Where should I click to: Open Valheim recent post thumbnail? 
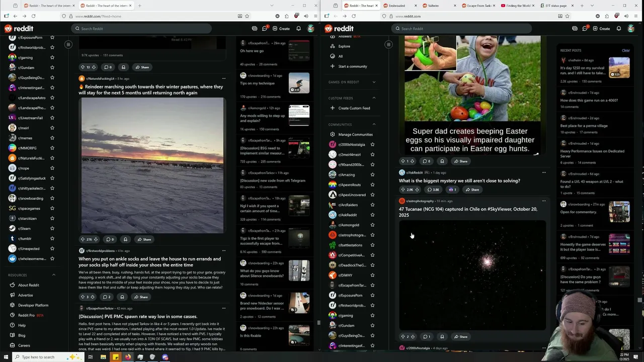pos(619,67)
